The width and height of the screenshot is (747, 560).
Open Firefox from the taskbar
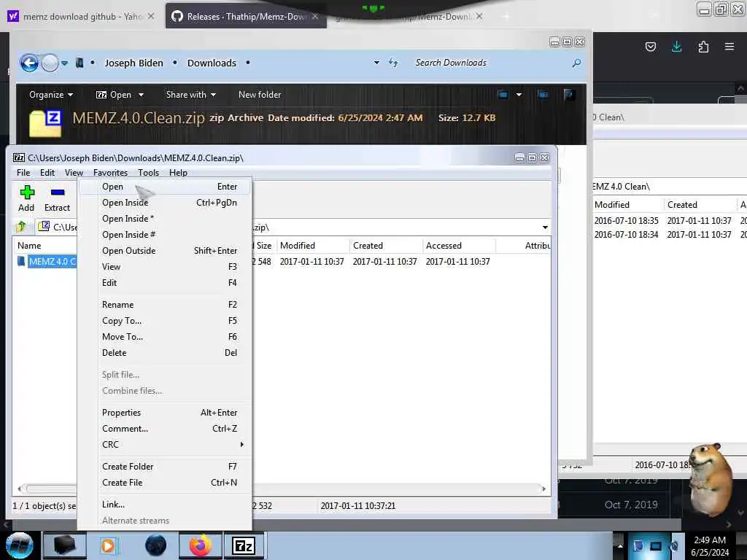point(200,545)
